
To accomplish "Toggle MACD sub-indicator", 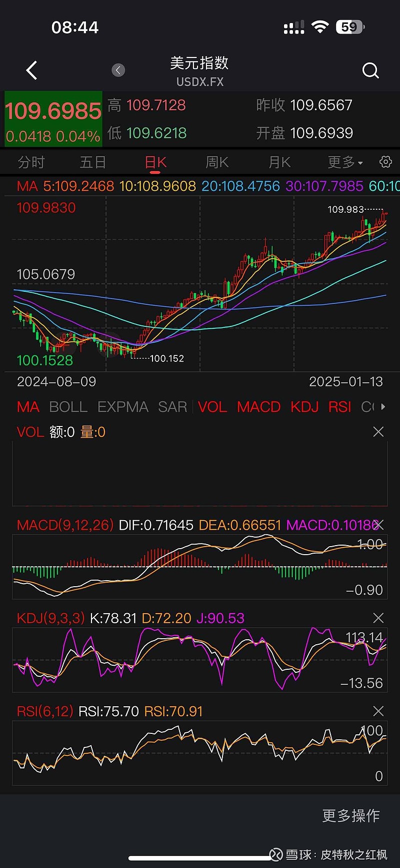I will [x=258, y=406].
